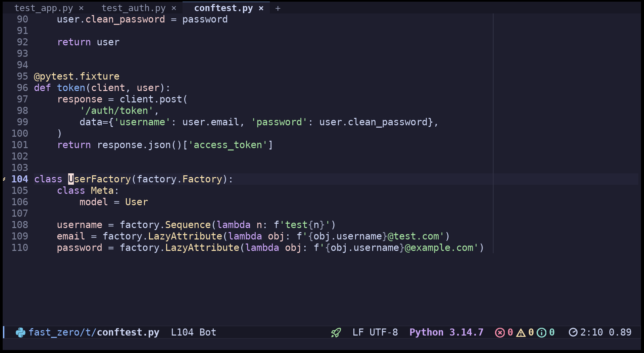Click line number 104 in gutter

point(20,179)
